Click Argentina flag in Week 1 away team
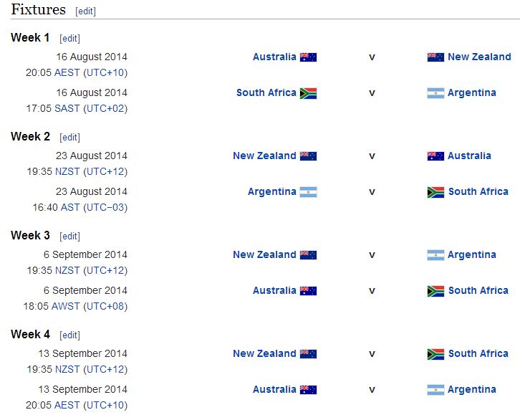Image resolution: width=520 pixels, height=420 pixels. 435,93
